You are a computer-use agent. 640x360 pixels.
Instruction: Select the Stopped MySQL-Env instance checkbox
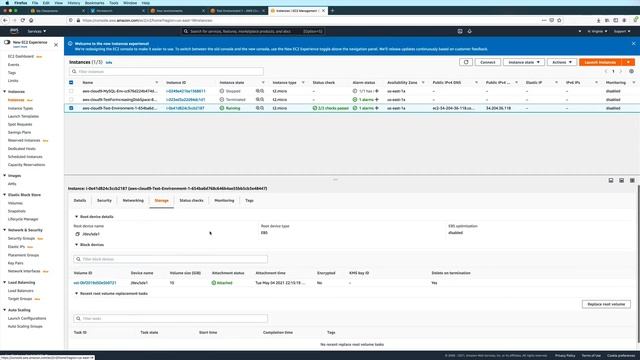coord(71,91)
